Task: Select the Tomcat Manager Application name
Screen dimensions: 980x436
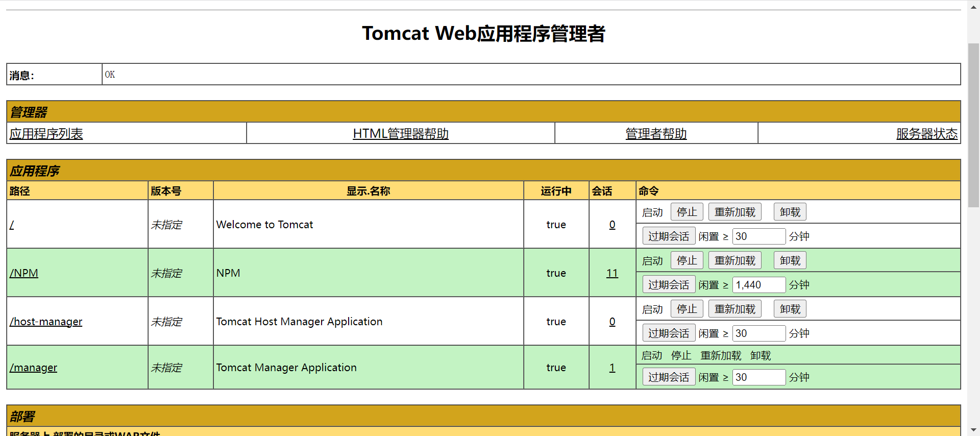Action: 286,368
